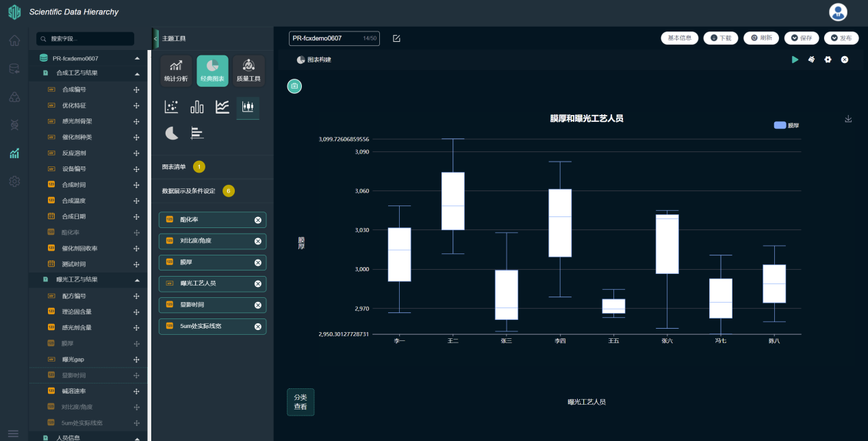Click the 下载 button
Image resolution: width=868 pixels, height=441 pixels.
721,38
